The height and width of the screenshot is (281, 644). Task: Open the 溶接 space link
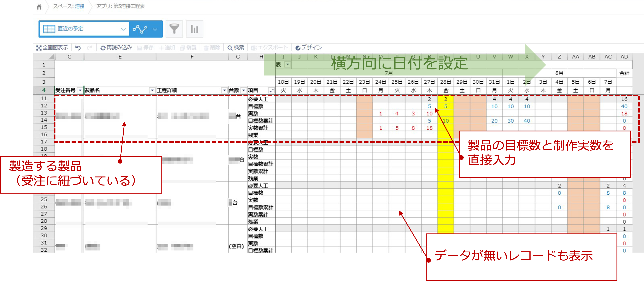pos(80,6)
